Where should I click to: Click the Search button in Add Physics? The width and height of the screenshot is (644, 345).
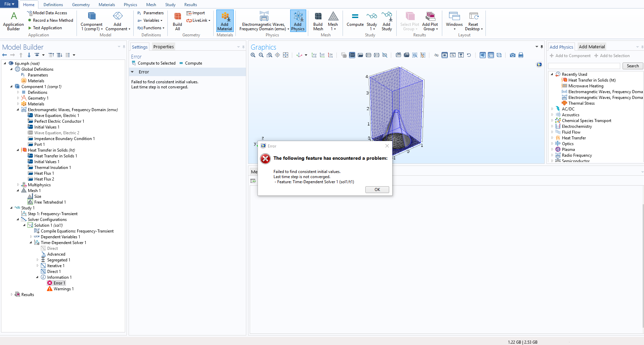click(632, 66)
